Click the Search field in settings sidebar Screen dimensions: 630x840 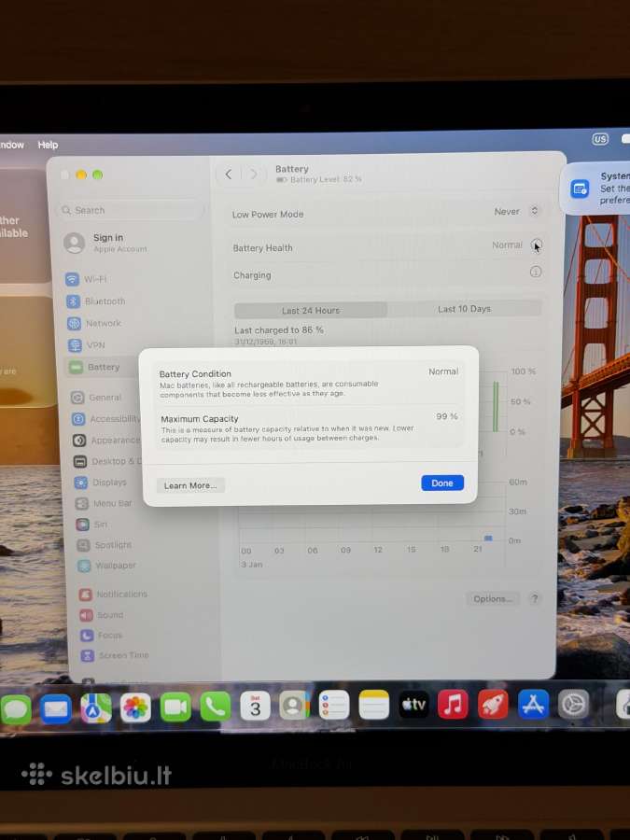[x=130, y=210]
